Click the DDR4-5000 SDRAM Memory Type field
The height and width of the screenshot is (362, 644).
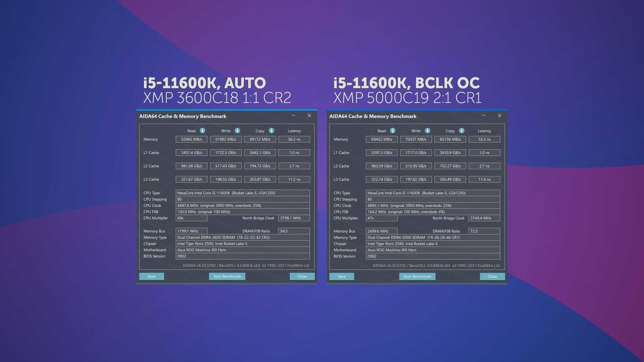pyautogui.click(x=433, y=237)
